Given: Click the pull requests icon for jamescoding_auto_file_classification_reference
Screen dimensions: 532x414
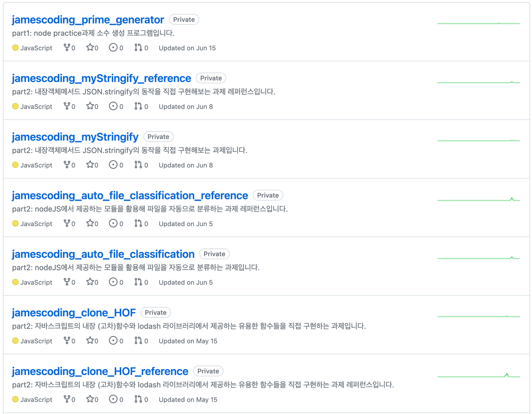Looking at the screenshot, I should (138, 223).
